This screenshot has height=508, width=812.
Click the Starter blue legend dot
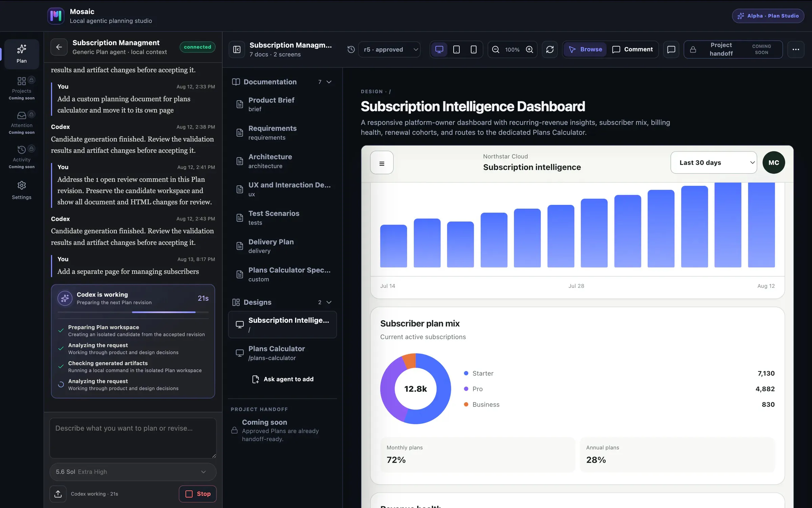(466, 373)
